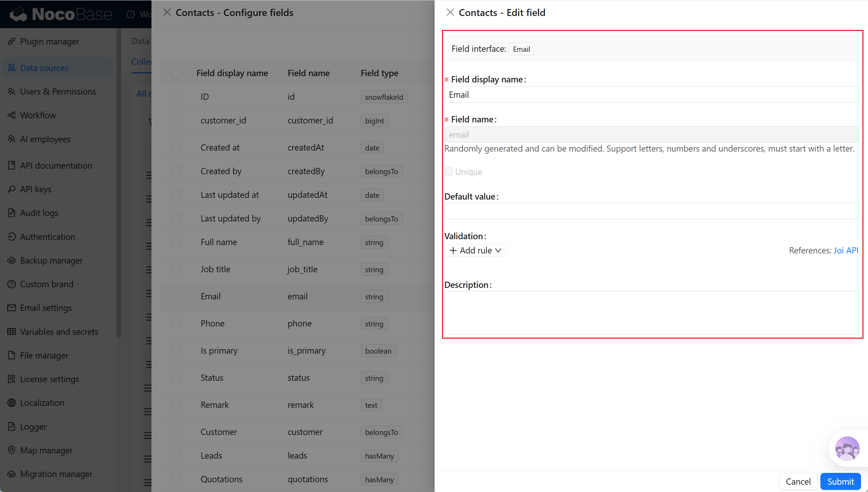The image size is (868, 492).
Task: Click the Data sources sidebar icon
Action: [11, 68]
